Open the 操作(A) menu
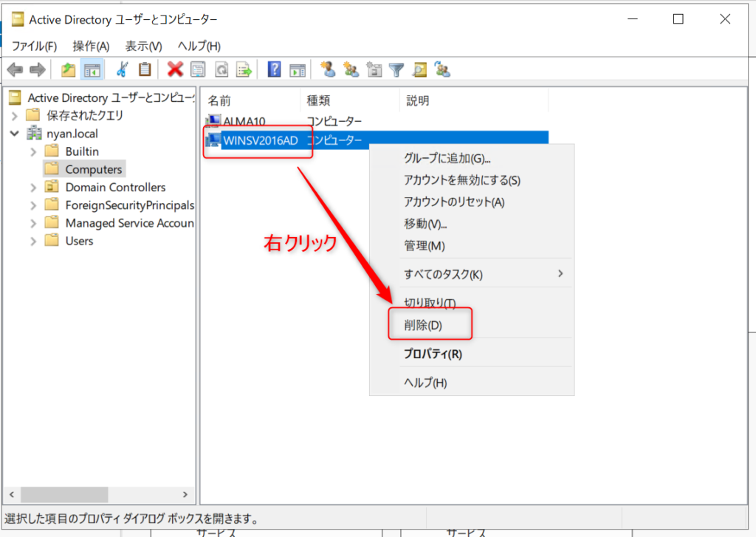 [91, 46]
